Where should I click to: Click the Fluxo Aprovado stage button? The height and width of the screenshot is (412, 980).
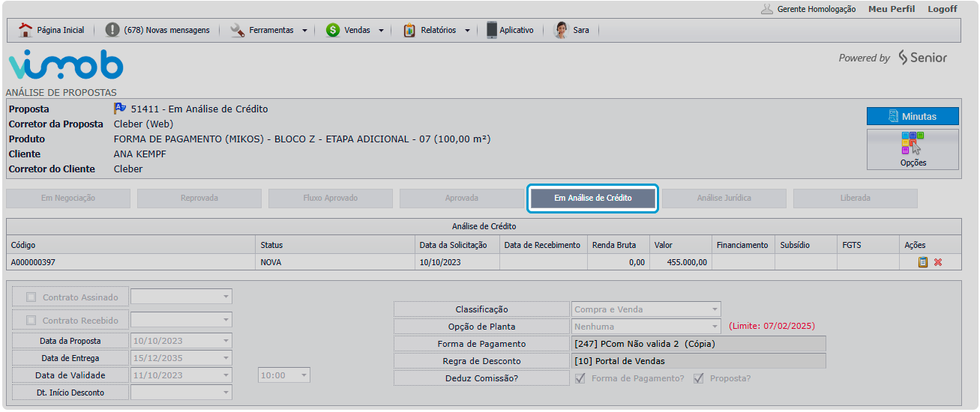(331, 199)
